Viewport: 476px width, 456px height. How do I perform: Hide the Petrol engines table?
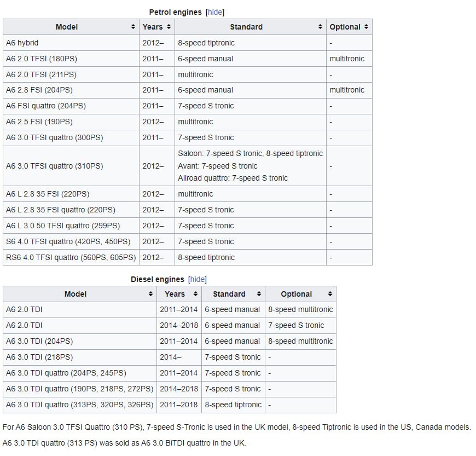click(215, 12)
